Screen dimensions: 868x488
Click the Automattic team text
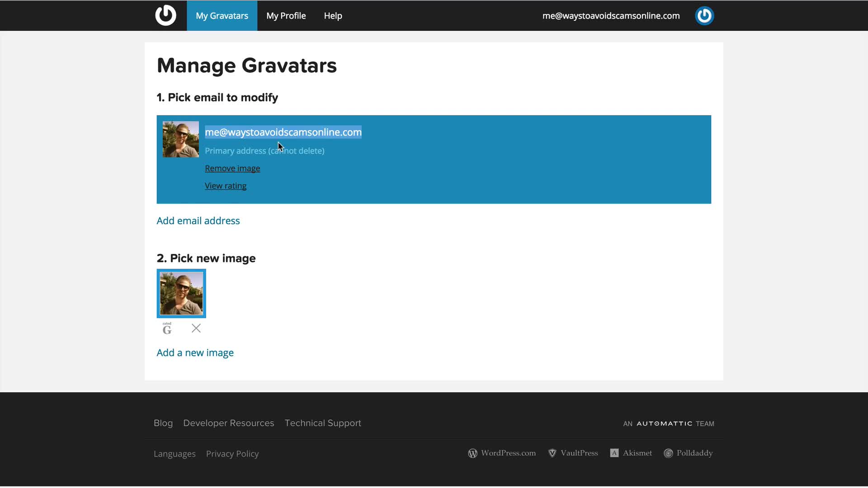[669, 423]
